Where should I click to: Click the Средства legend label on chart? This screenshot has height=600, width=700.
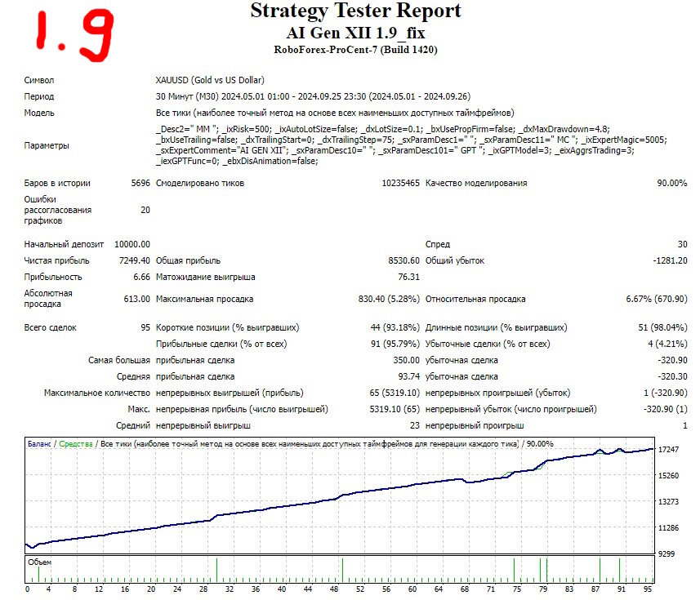point(76,444)
